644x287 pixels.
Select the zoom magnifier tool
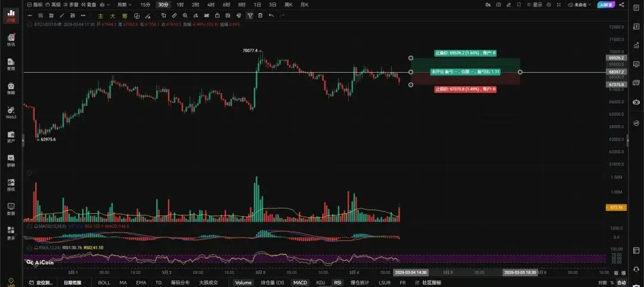click(x=185, y=15)
